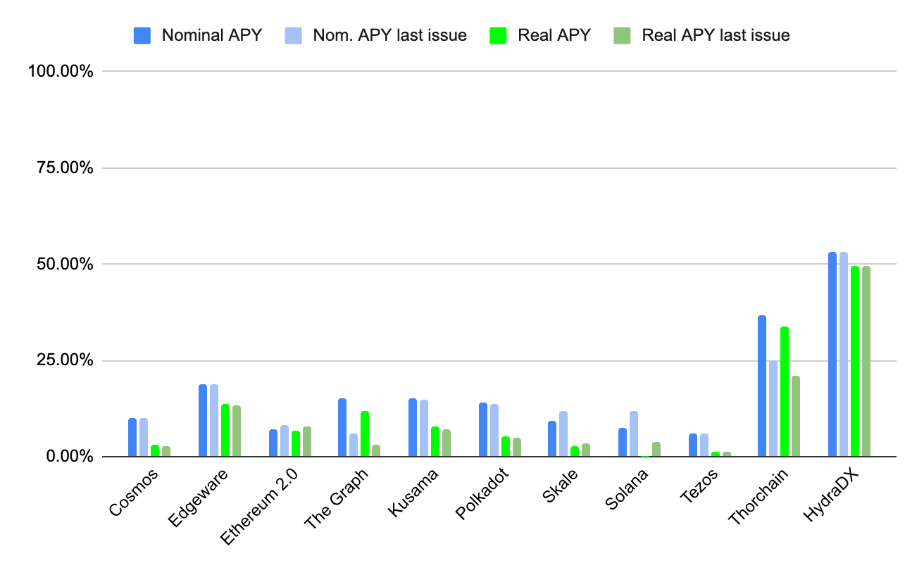The height and width of the screenshot is (570, 924).
Task: Click The Graph's Real APY bright green bar
Action: [365, 434]
